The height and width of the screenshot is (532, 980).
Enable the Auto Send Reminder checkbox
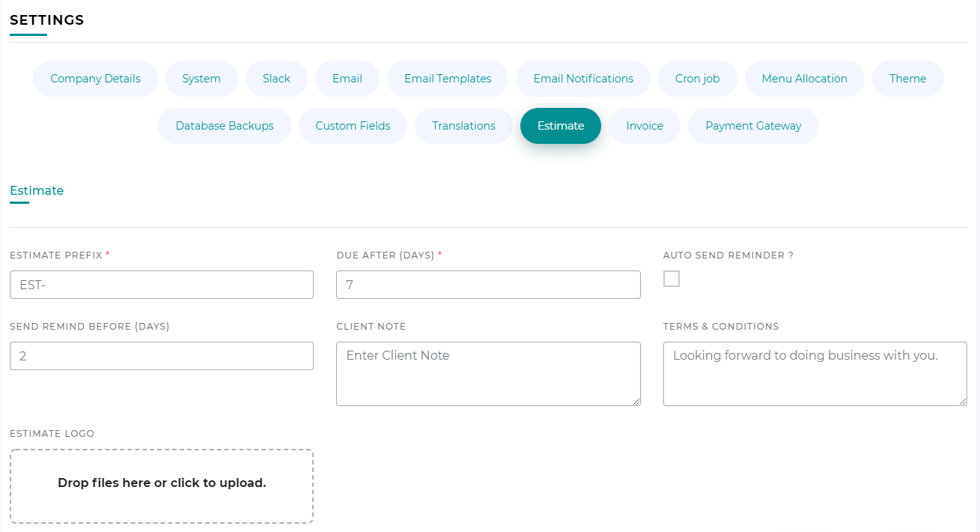(x=672, y=279)
